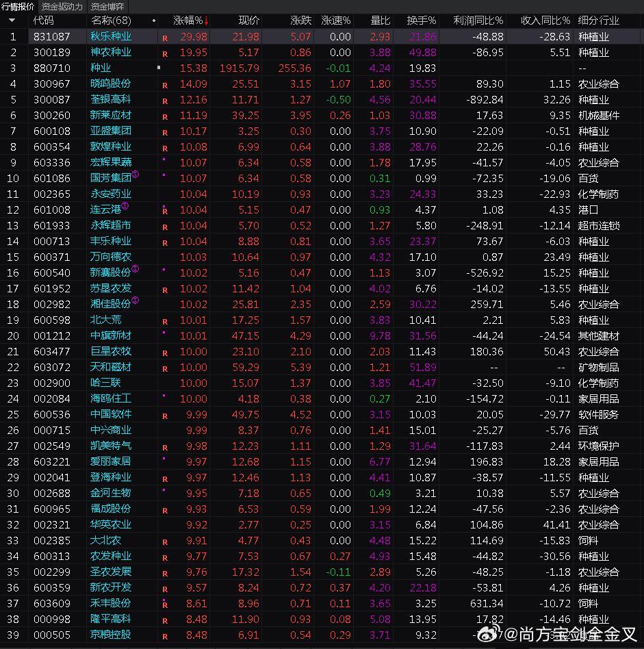Sort by the 涨跌 column header
This screenshot has height=649, width=644.
click(x=301, y=21)
